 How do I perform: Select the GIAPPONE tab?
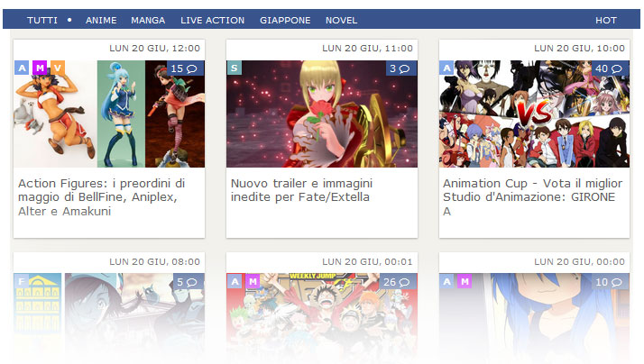point(285,20)
